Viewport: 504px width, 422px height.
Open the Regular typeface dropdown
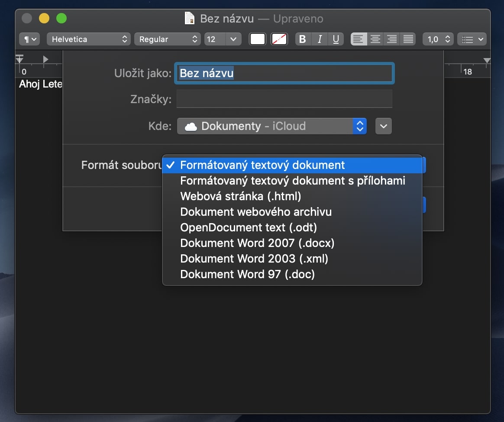pos(168,39)
